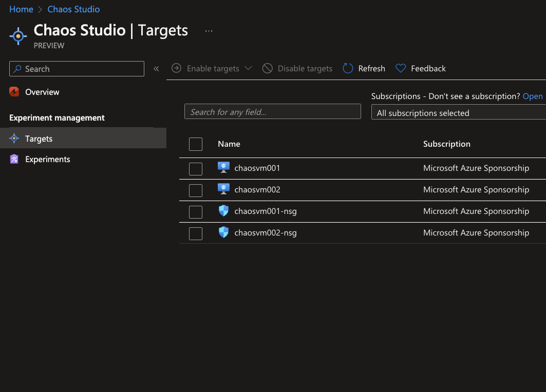Click Microsoft Azure Sponsorship in chaosvm001 row
Screen dimensions: 546x392
476,168
